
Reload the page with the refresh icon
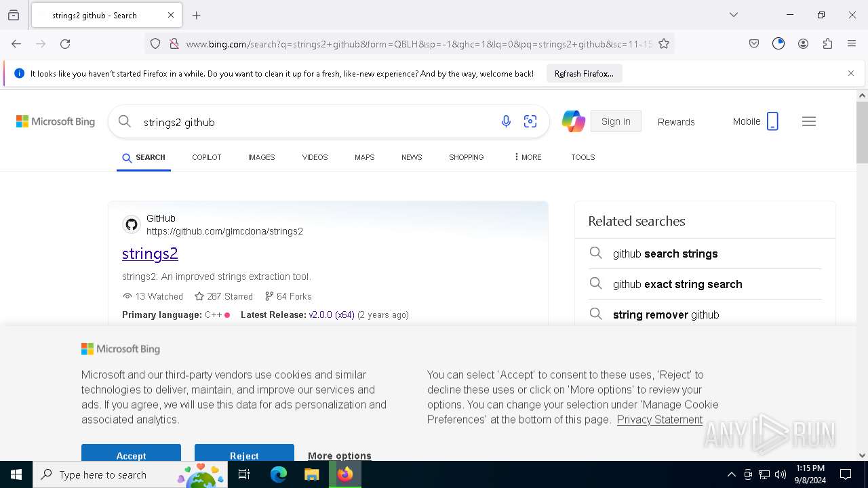(65, 43)
